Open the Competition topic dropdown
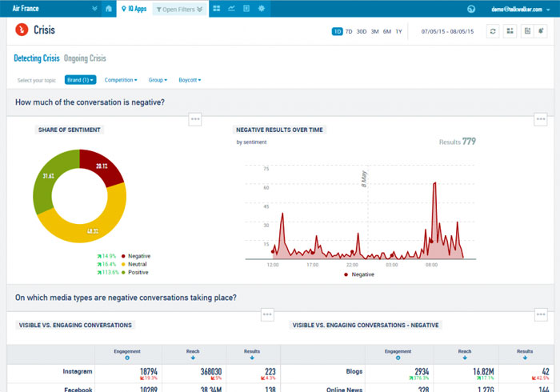Image resolution: width=560 pixels, height=392 pixels. (121, 80)
